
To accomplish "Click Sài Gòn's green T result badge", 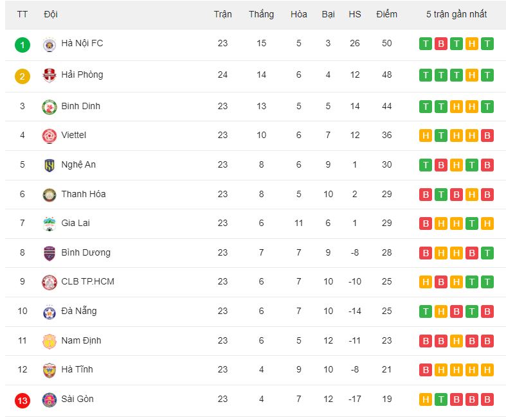I will pos(441,399).
